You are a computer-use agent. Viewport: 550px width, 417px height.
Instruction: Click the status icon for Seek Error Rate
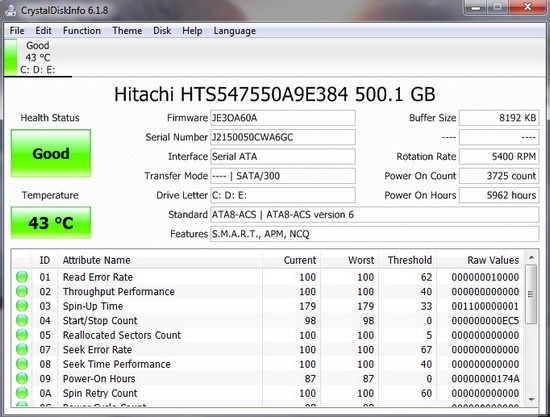pos(22,349)
